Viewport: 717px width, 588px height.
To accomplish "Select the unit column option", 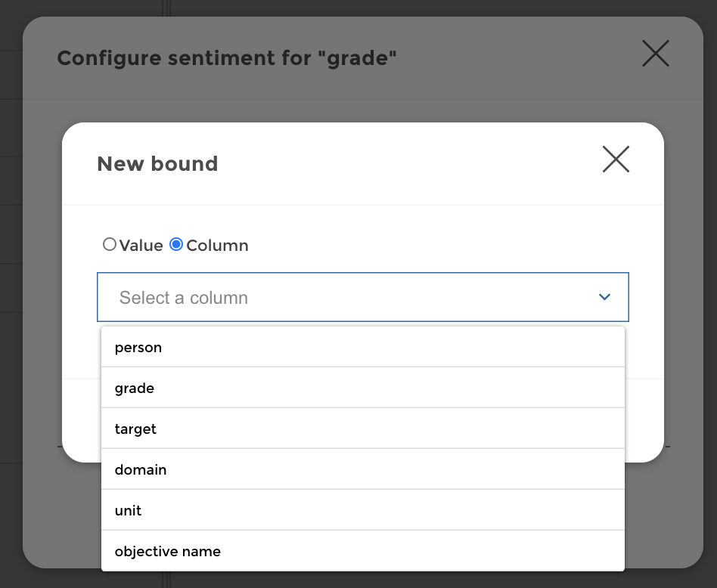I will 128,510.
